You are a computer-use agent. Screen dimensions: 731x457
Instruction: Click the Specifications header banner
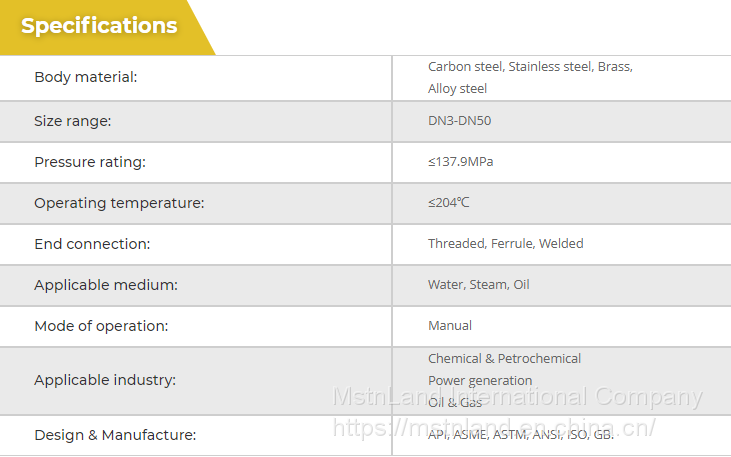tap(99, 27)
